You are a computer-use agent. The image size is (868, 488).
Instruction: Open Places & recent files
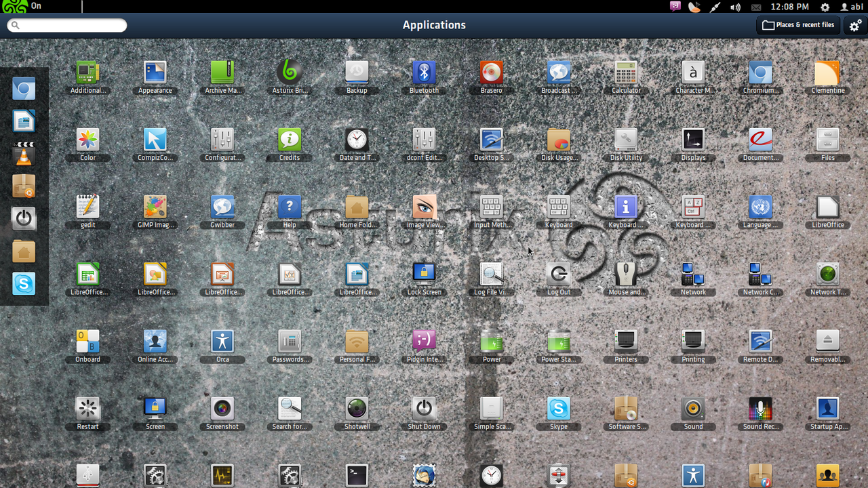(798, 25)
